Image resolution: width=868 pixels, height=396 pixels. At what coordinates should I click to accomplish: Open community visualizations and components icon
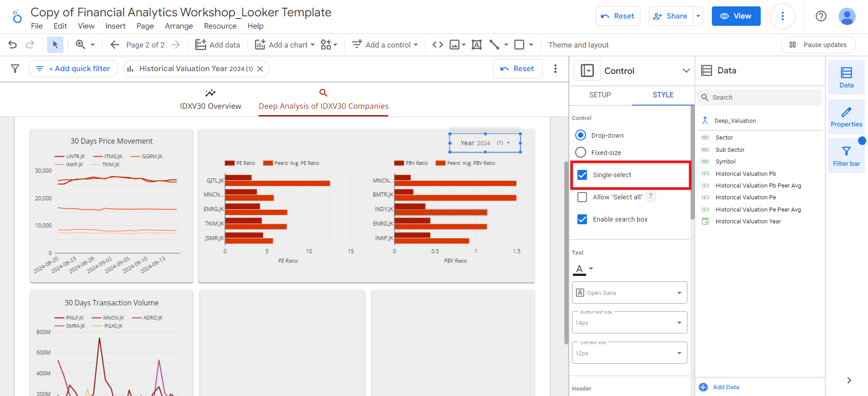pyautogui.click(x=329, y=44)
